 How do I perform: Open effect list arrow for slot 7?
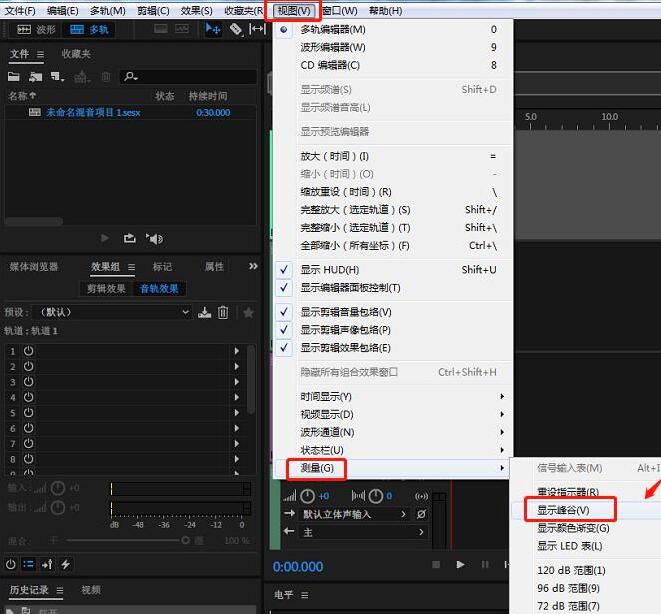tap(237, 443)
